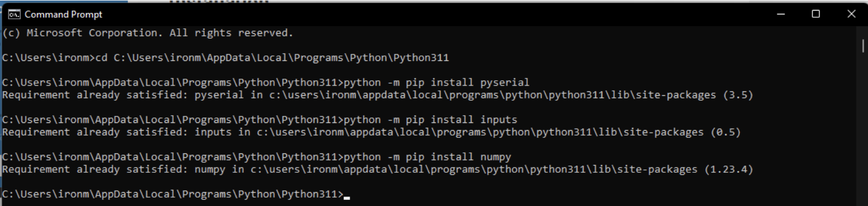Place cursor at the blinking final prompt
Image resolution: width=868 pixels, height=206 pixels.
pos(346,194)
